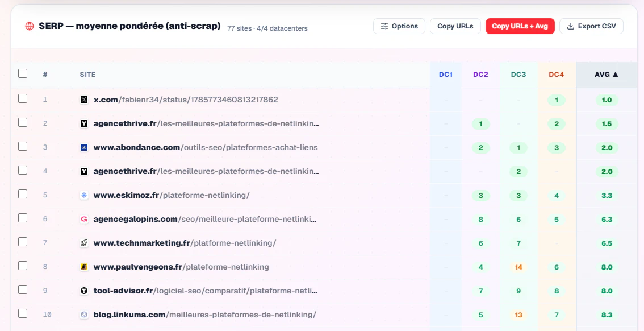Click the 6.5 AVG badge
This screenshot has width=644, height=331.
tap(607, 243)
